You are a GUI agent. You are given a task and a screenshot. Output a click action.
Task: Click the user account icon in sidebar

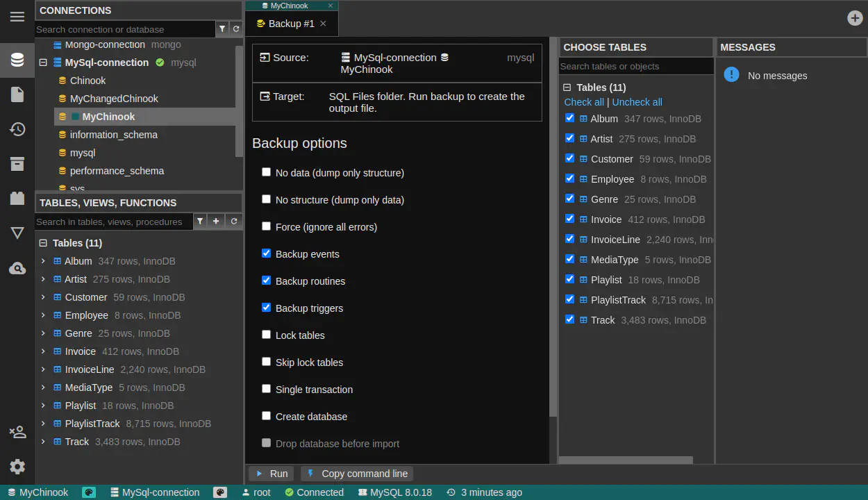17,432
